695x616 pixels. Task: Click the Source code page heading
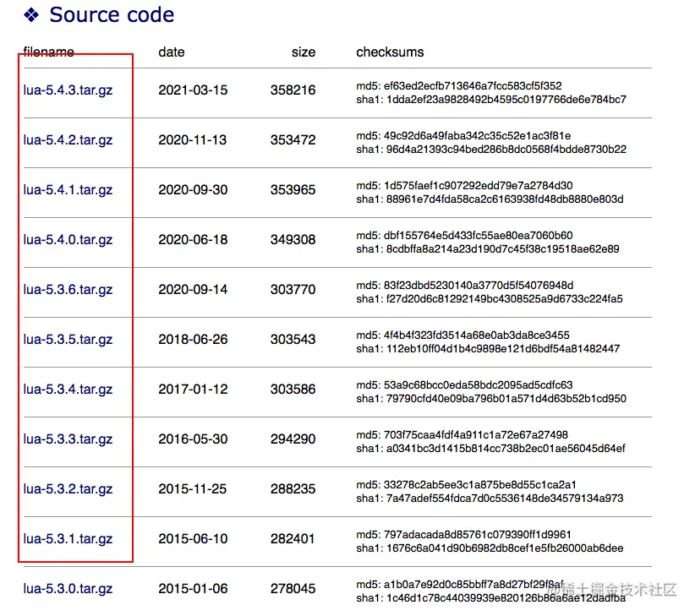pyautogui.click(x=112, y=14)
